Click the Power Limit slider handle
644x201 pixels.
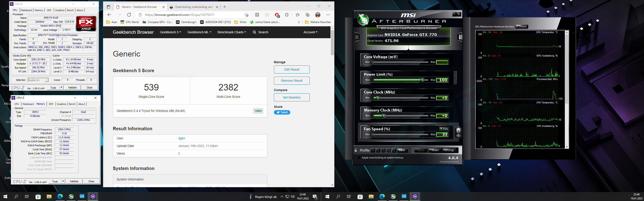[422, 80]
